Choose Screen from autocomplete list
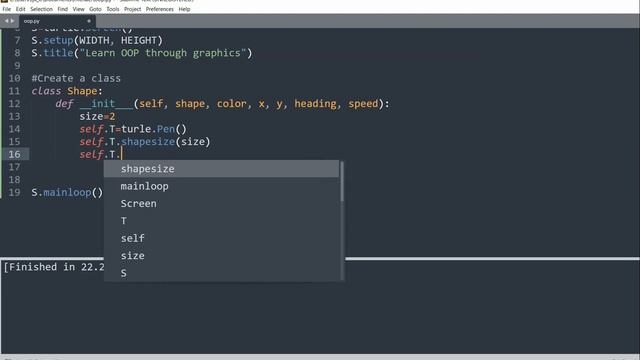 coord(221,204)
